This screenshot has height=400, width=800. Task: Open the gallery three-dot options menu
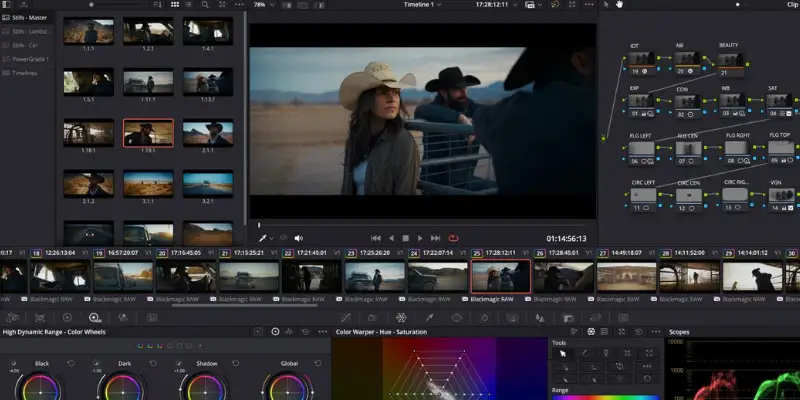pyautogui.click(x=239, y=5)
